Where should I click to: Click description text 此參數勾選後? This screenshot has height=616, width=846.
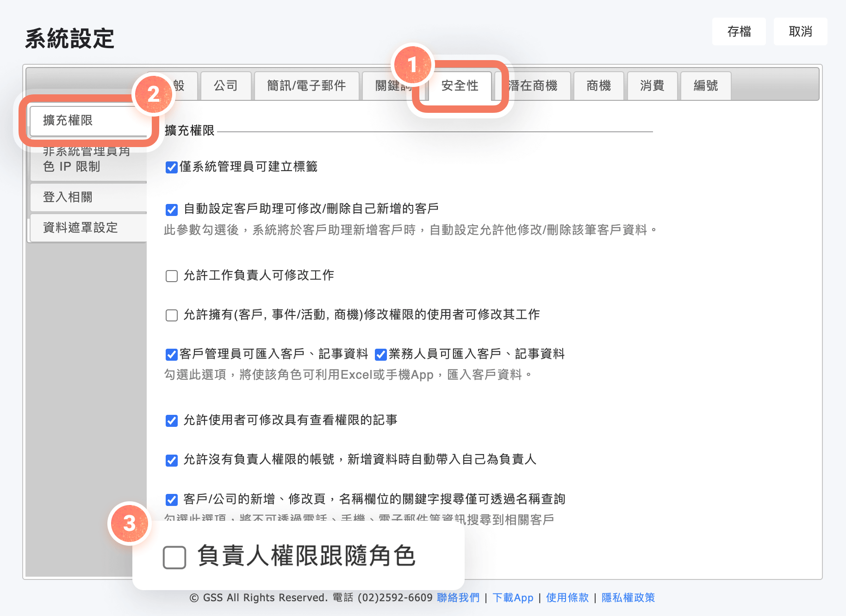coord(411,230)
